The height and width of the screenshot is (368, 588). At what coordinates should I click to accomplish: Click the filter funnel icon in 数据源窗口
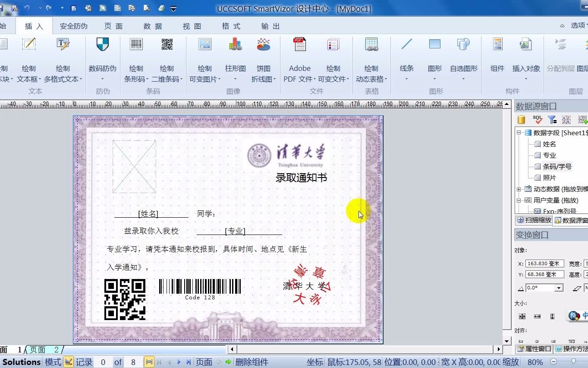[x=552, y=120]
